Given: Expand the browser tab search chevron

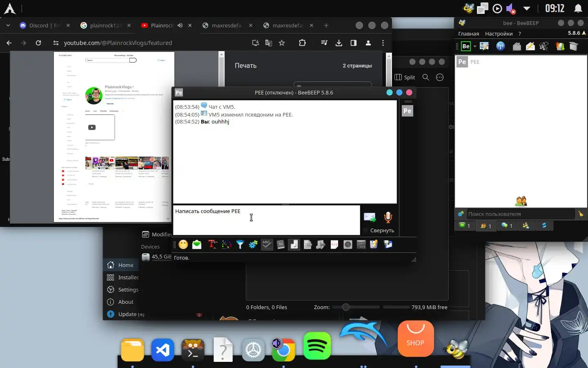Looking at the screenshot, I should point(8,25).
